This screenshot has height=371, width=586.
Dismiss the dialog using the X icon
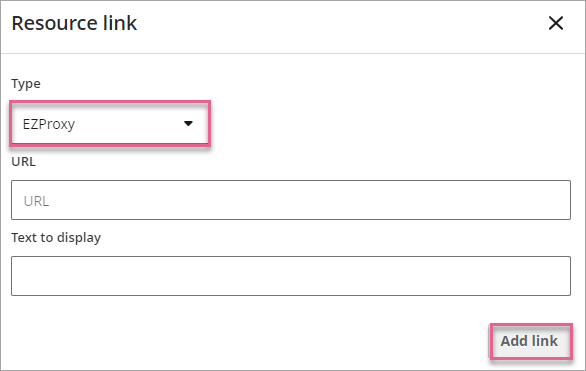pyautogui.click(x=556, y=23)
